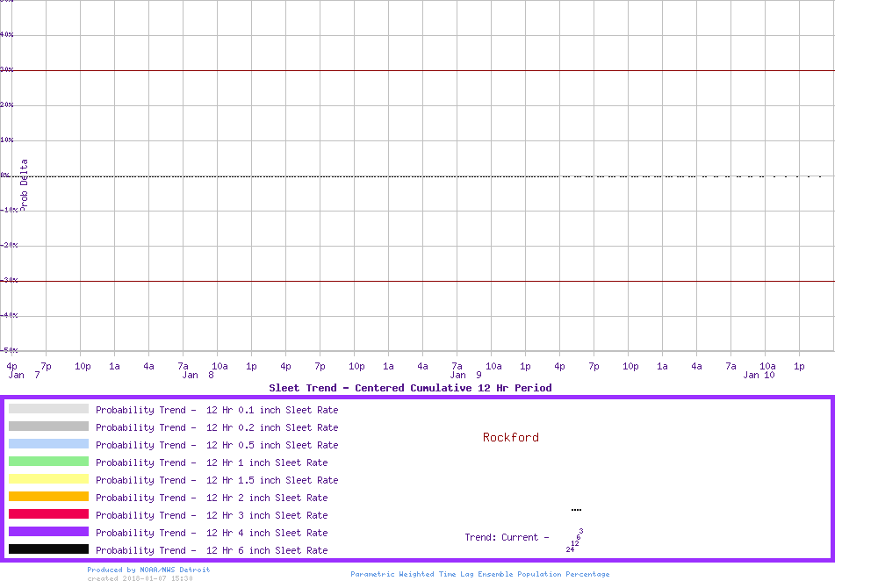Click the orange 2 inch sleet swatch
This screenshot has height=588, width=878.
(x=48, y=497)
